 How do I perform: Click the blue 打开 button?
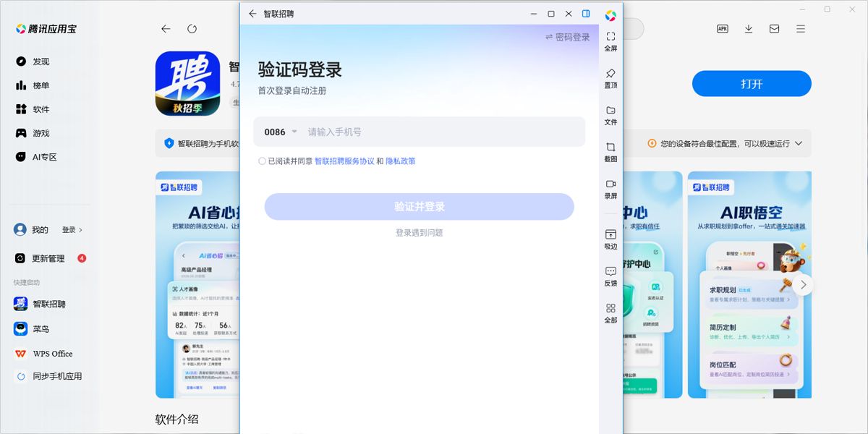click(x=752, y=84)
